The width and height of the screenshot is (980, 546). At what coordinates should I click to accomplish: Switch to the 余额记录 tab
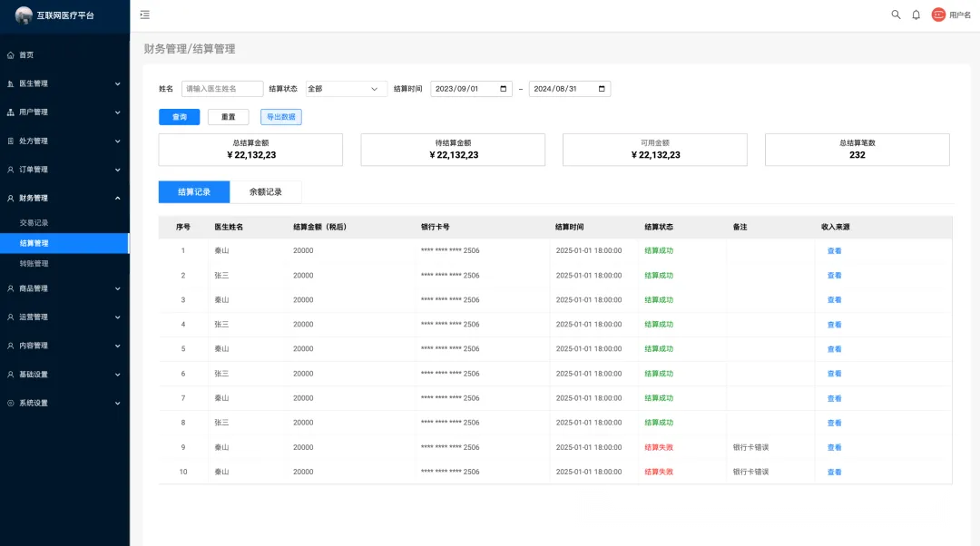coord(266,192)
